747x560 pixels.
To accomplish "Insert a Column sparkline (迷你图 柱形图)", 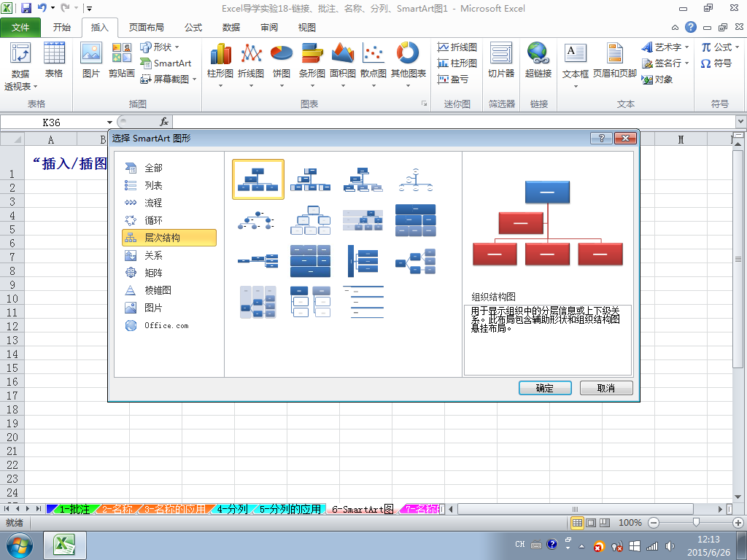I will 457,63.
